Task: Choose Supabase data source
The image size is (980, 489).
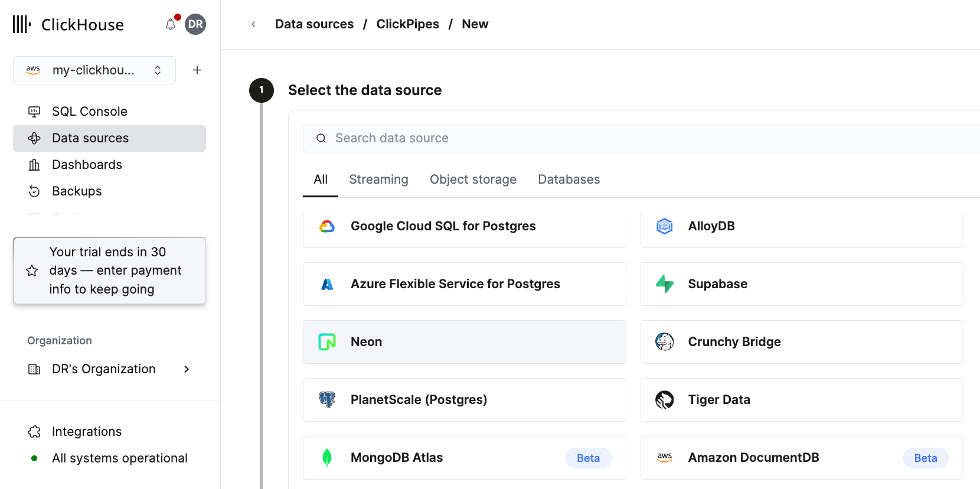Action: pos(802,284)
